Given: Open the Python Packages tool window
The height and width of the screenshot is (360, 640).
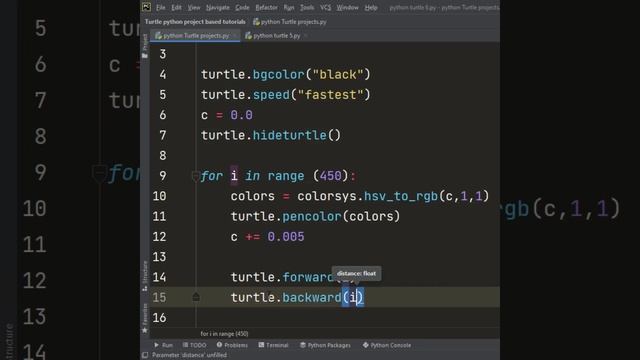Looking at the screenshot, I should [x=325, y=345].
